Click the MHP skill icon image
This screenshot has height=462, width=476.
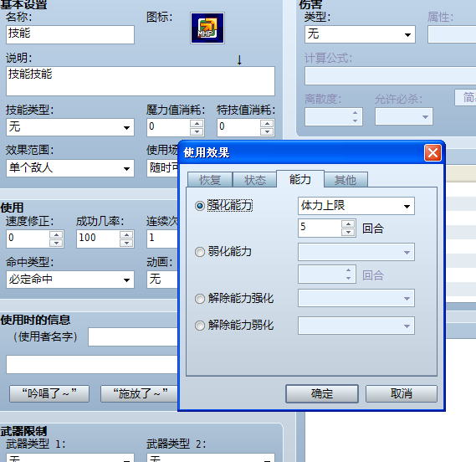[x=207, y=28]
